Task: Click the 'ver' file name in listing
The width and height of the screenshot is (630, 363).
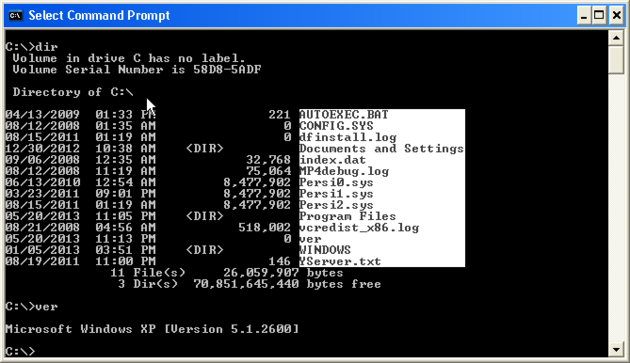Action: (x=310, y=239)
